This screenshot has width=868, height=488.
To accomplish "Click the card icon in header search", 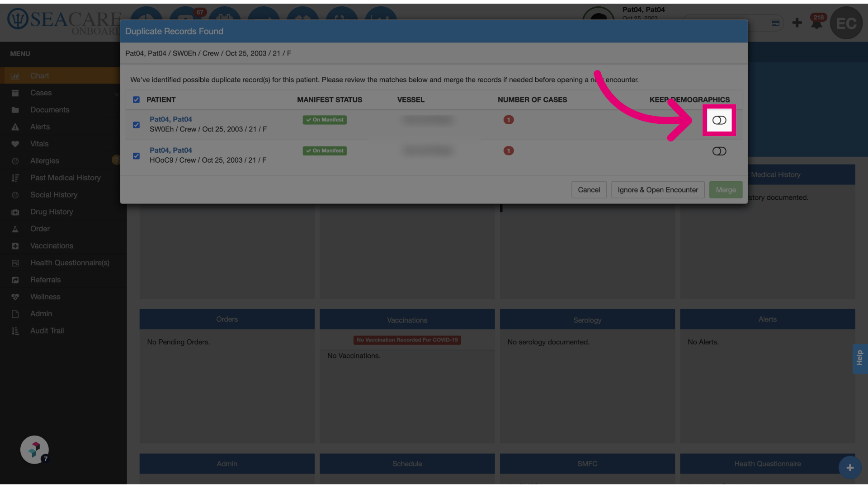I will pos(775,23).
